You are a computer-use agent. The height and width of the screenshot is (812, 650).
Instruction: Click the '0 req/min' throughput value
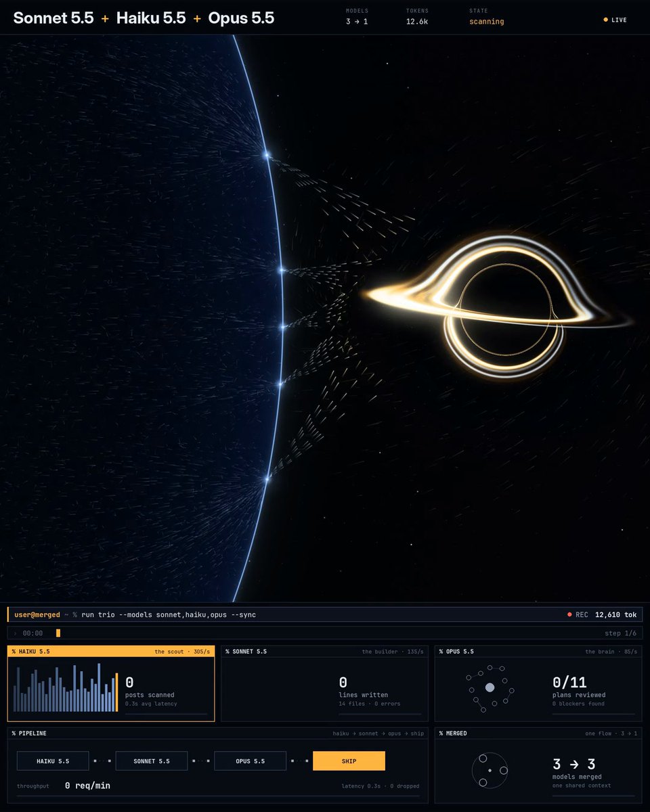tap(87, 786)
